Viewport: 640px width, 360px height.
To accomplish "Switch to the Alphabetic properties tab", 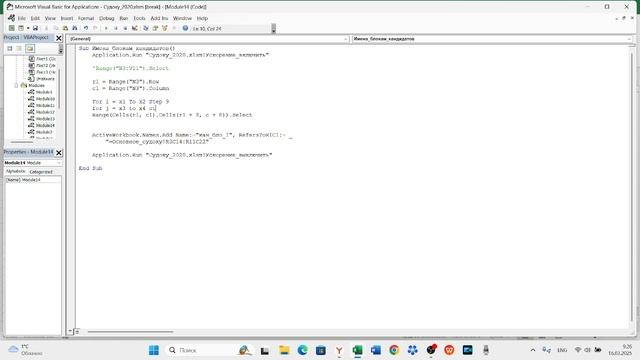I will [x=16, y=171].
